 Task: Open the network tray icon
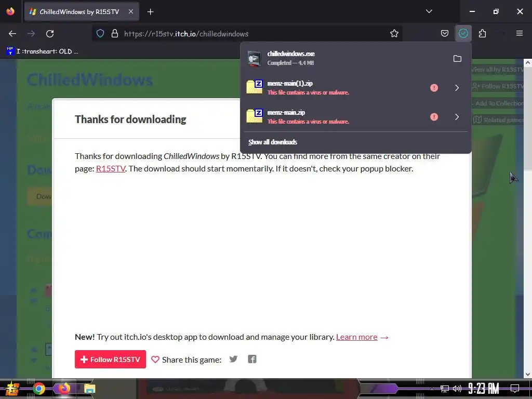click(445, 389)
